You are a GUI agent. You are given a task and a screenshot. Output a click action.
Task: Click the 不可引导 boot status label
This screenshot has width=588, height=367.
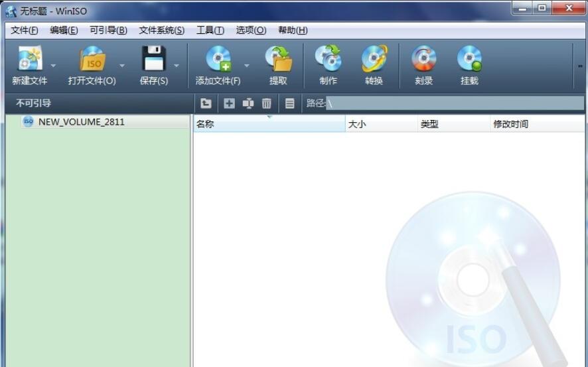(x=33, y=103)
